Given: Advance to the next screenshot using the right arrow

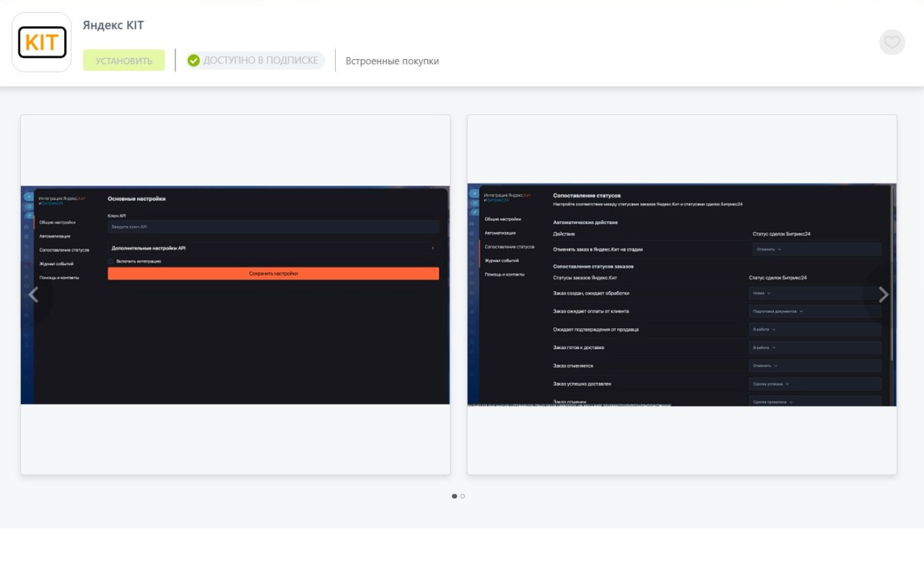Looking at the screenshot, I should pos(883,294).
